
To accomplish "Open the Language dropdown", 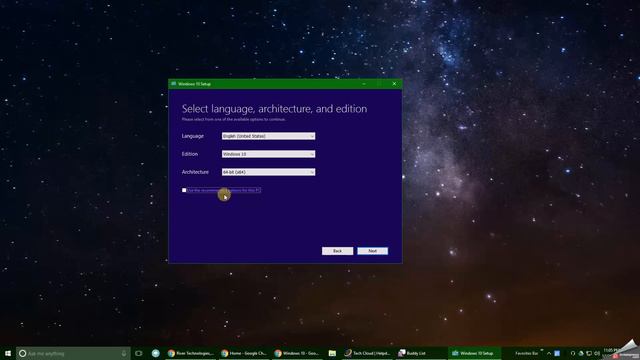I will pos(268,136).
